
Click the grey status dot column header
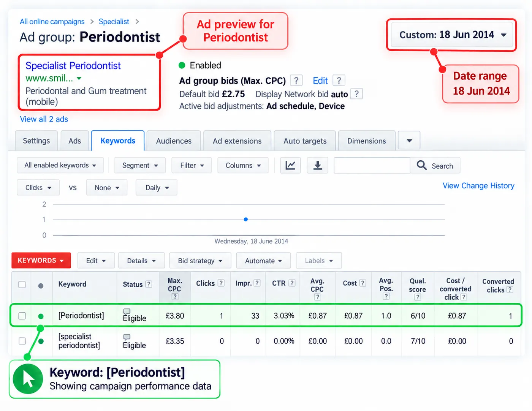(41, 286)
